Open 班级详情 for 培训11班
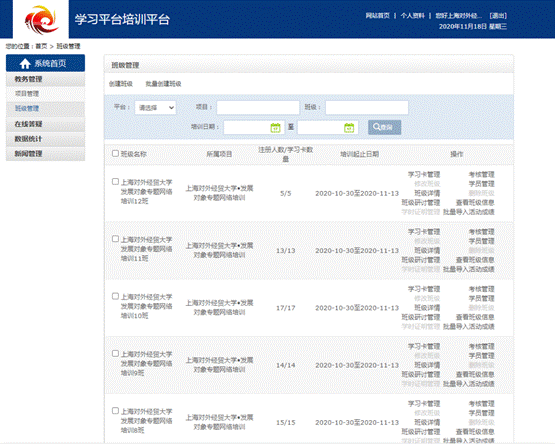Screen dimensions: 555x446 click(427, 251)
